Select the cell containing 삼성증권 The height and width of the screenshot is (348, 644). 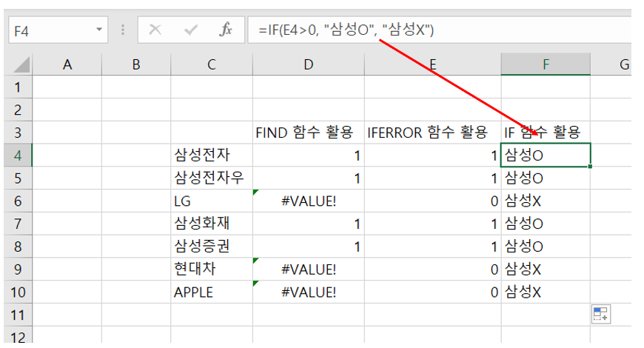point(212,247)
